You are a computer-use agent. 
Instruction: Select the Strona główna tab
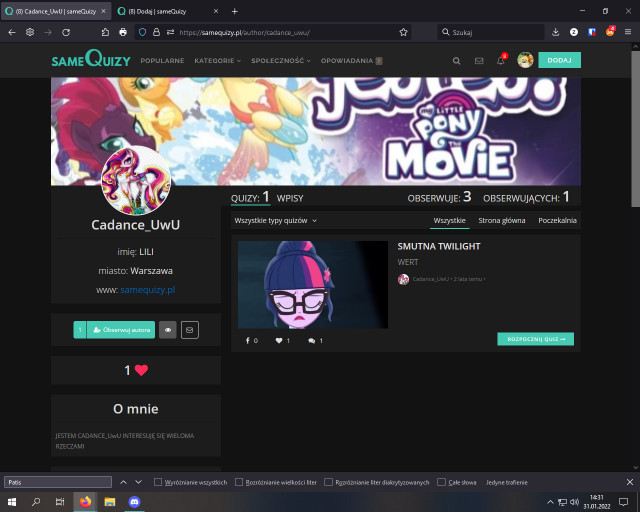[x=502, y=220]
